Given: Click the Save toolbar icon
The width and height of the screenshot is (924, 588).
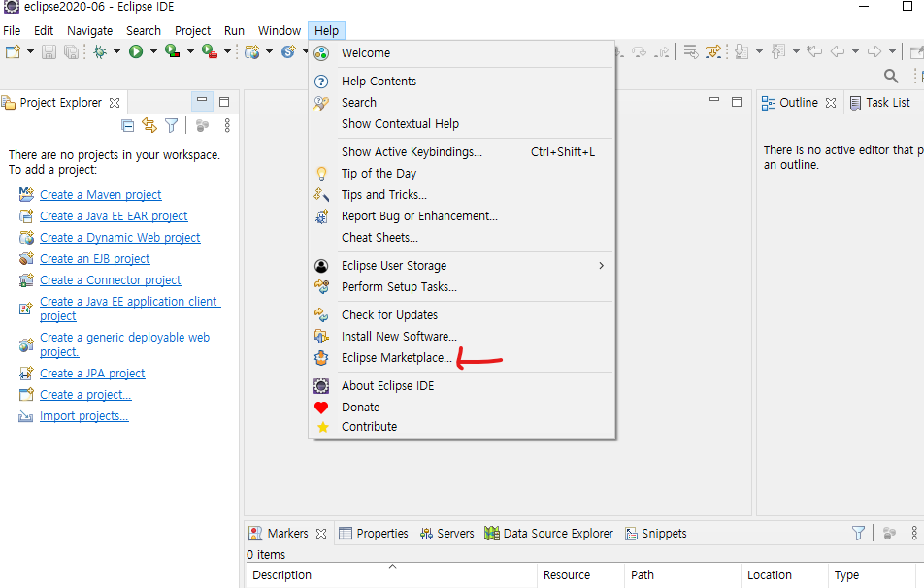Looking at the screenshot, I should click(49, 51).
